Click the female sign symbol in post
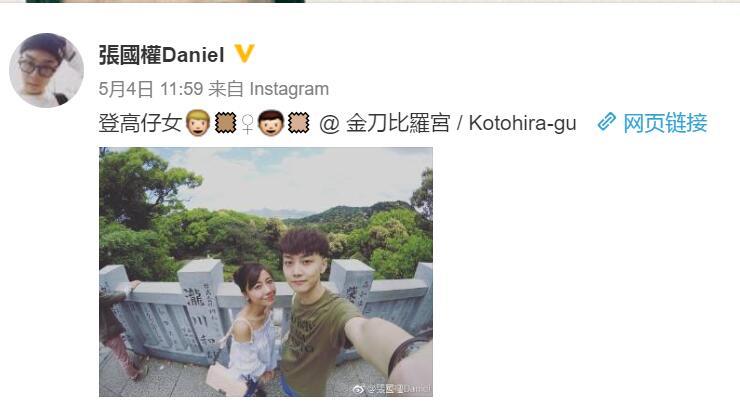Screen dimensions: 740x407 (x=247, y=124)
